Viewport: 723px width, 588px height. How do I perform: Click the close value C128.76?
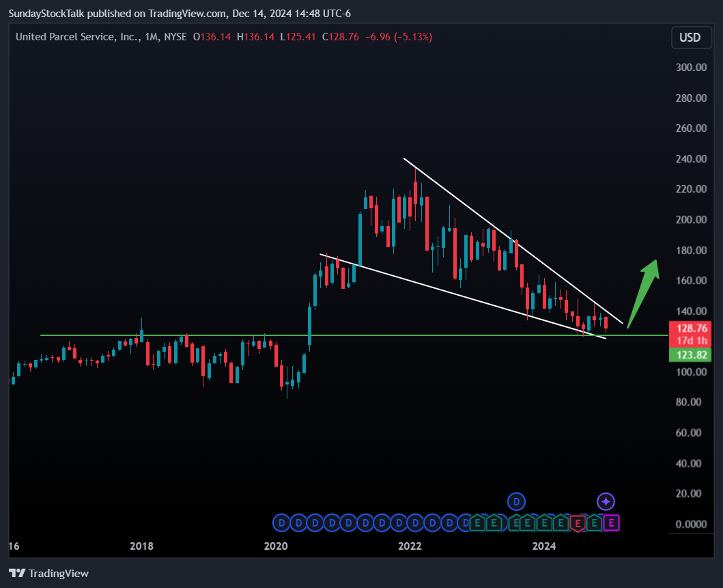coord(340,37)
